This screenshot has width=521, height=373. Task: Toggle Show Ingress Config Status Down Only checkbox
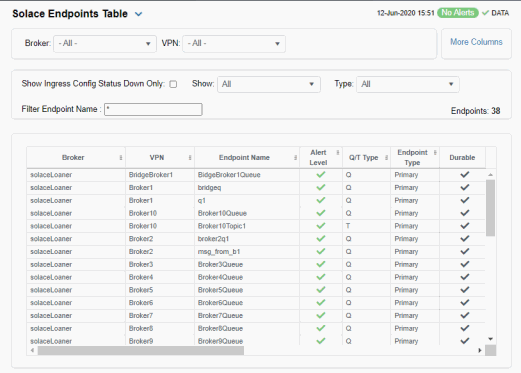(x=173, y=84)
